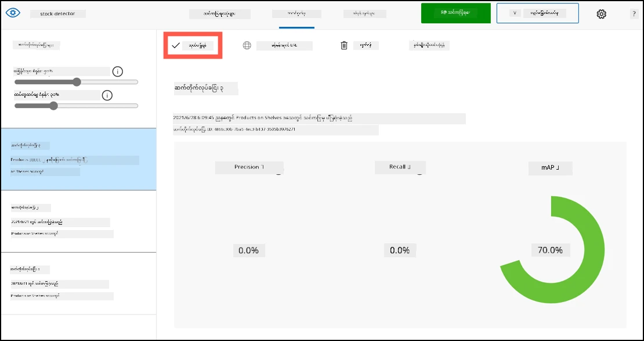Click the Recall metric label

[x=400, y=167]
